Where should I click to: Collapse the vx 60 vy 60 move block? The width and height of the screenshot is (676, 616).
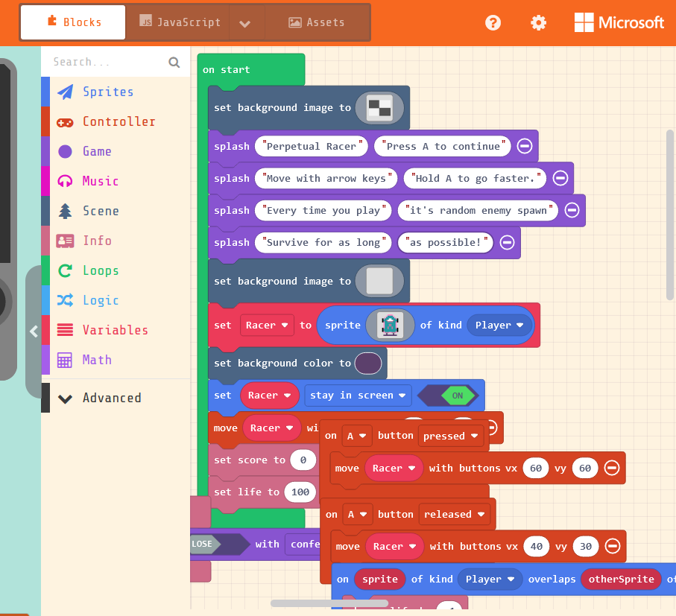[612, 468]
